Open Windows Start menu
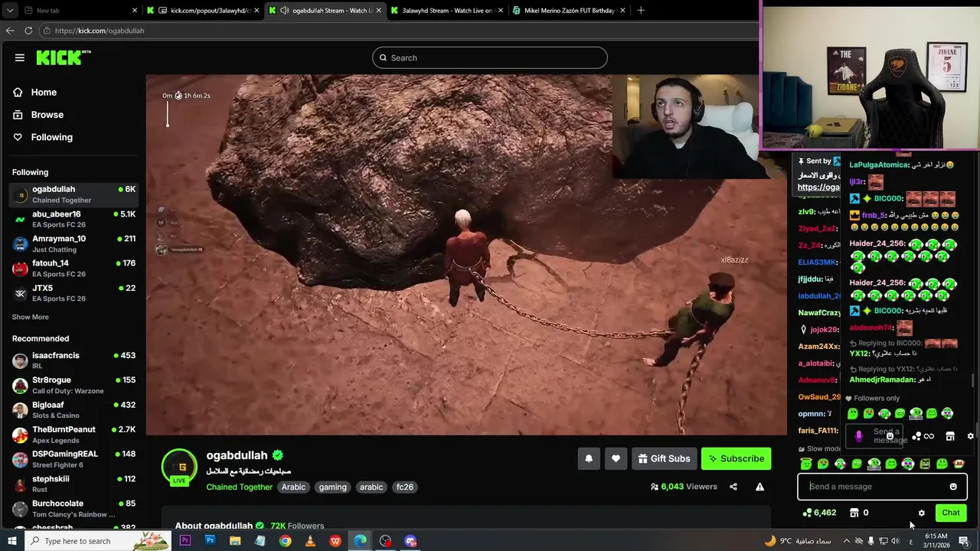 11,541
